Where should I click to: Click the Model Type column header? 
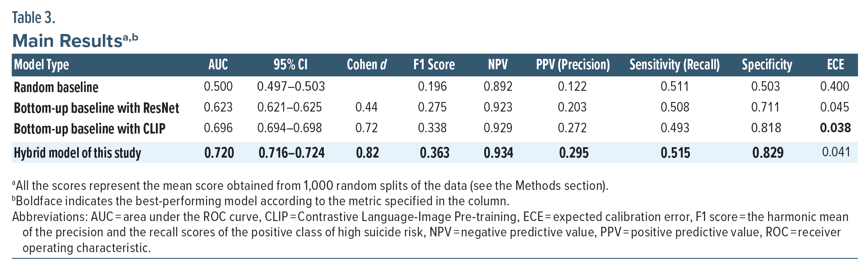[x=41, y=65]
